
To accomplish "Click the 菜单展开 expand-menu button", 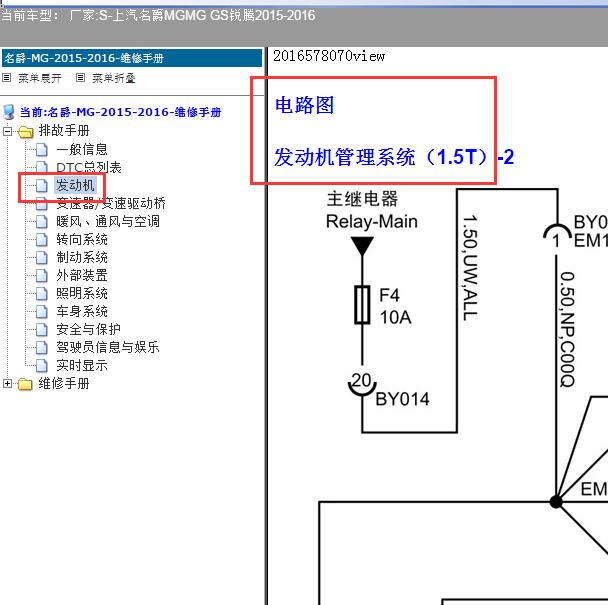I will pos(40,78).
